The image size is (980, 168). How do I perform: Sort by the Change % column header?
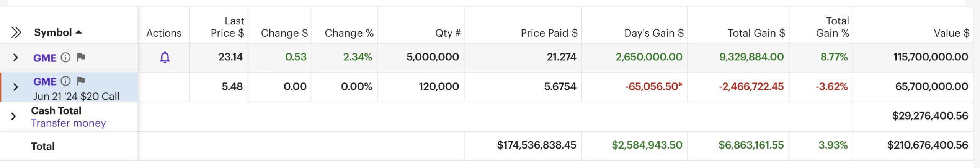tap(349, 33)
